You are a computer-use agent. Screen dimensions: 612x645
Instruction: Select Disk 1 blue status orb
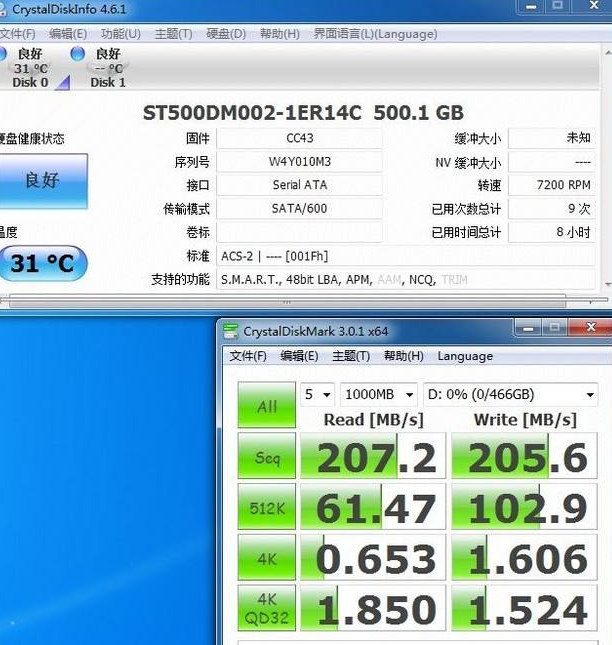tap(77, 54)
